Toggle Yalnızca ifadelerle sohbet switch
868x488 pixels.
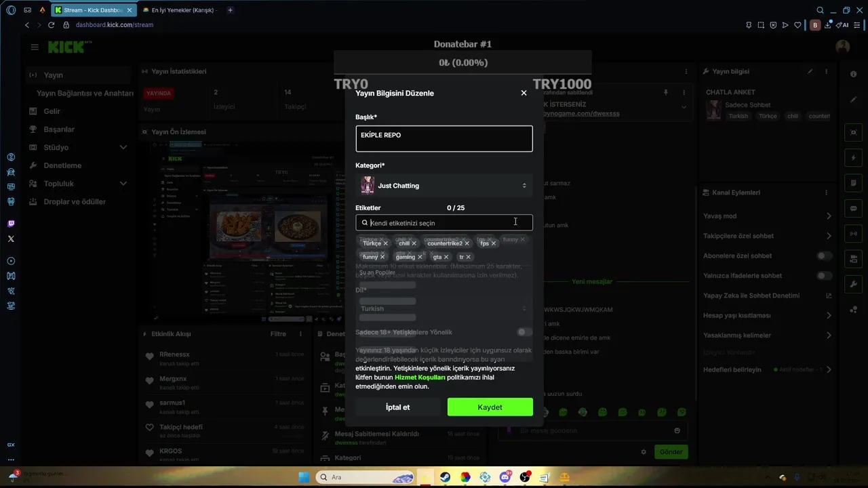[x=825, y=276]
